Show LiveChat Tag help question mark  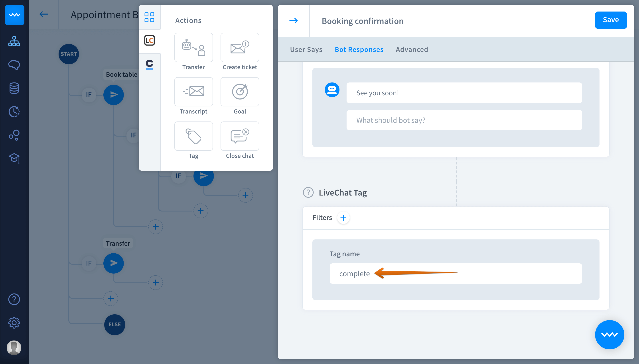tap(308, 192)
